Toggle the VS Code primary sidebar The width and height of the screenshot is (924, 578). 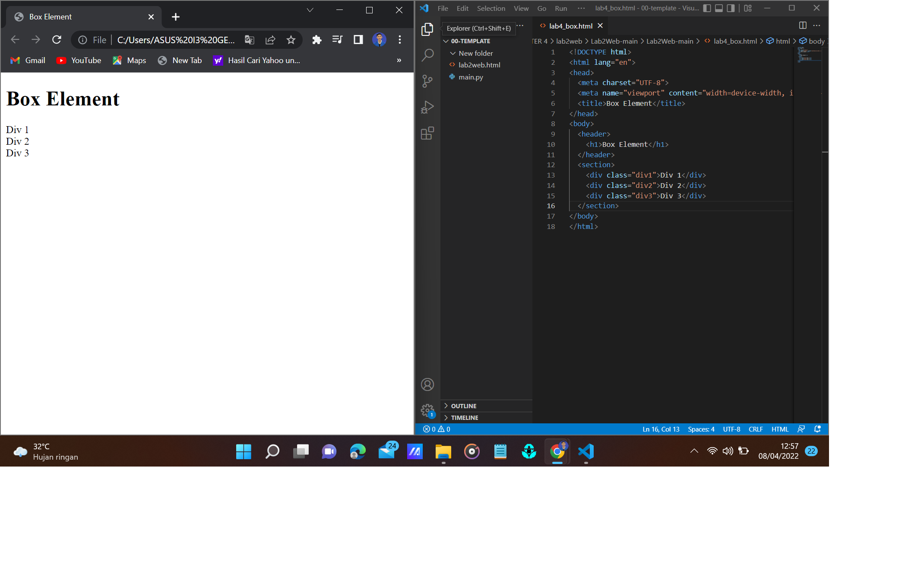click(707, 8)
